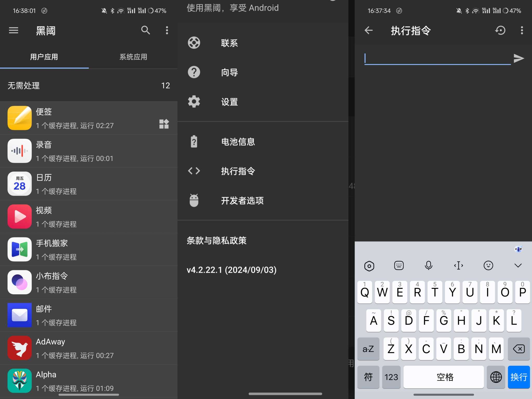Tap 日历 row subtitle 1 个缓存进程

(56, 191)
